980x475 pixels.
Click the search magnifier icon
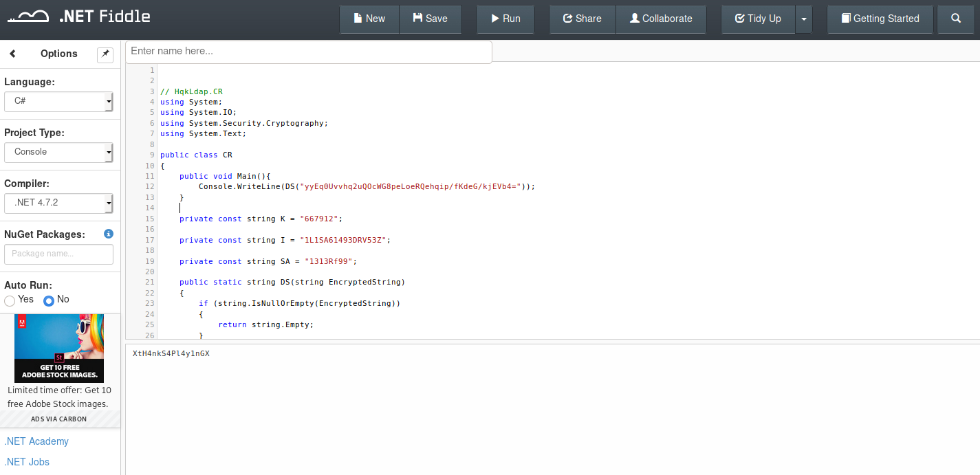956,19
